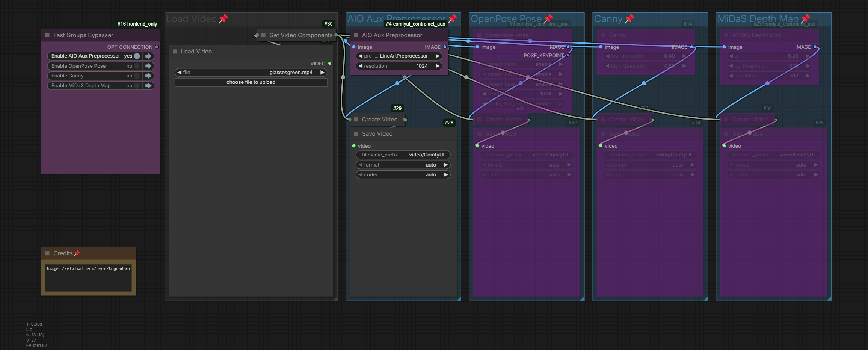Screen dimensions: 868x350
Task: Click the choose file to upload button
Action: (x=251, y=82)
